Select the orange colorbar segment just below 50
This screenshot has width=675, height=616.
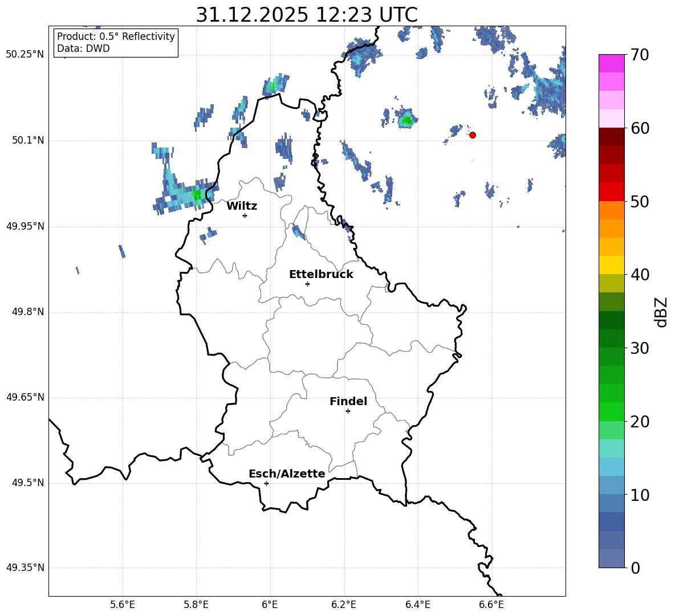612,210
